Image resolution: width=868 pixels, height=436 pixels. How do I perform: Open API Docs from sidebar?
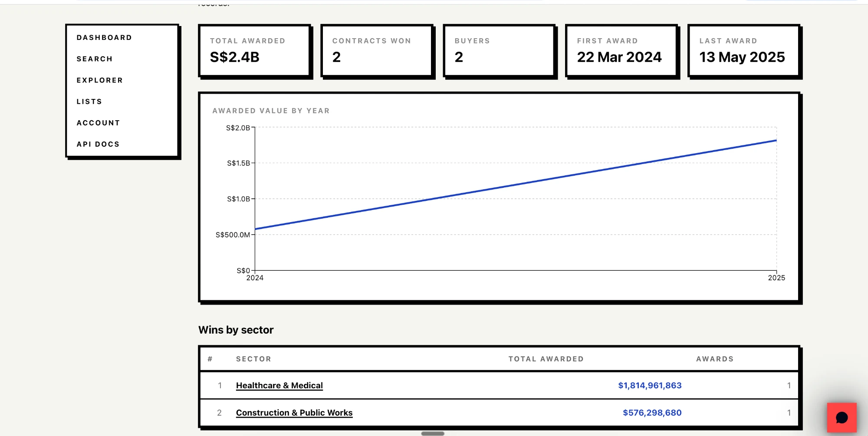[x=98, y=144]
